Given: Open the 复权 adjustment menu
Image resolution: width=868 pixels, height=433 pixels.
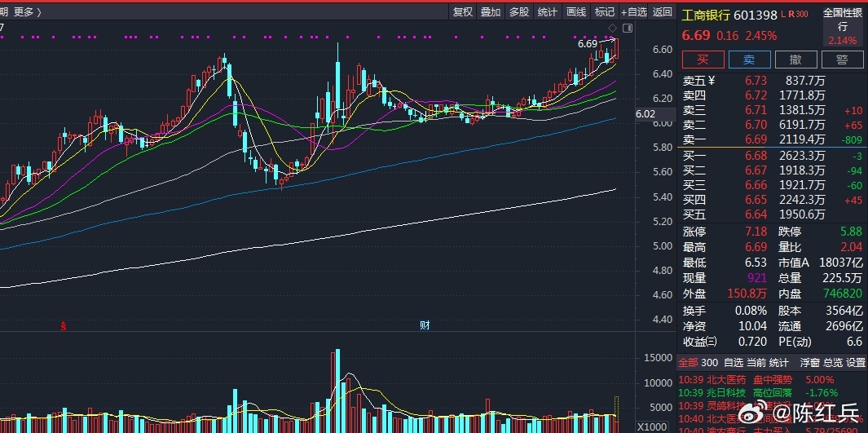Looking at the screenshot, I should pyautogui.click(x=463, y=11).
